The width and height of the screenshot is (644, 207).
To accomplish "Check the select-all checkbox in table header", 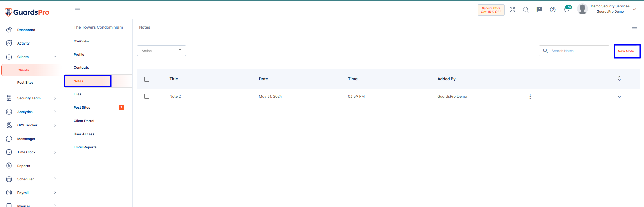I will click(147, 79).
